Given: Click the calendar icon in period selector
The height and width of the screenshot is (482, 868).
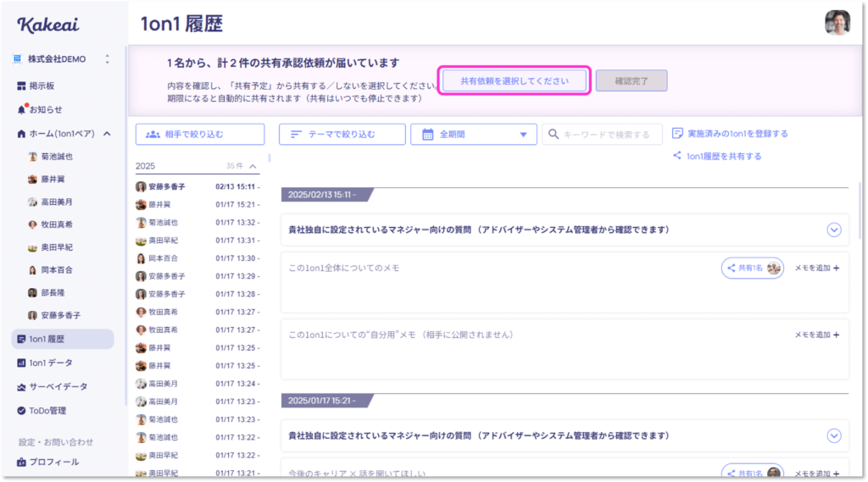Looking at the screenshot, I should (428, 135).
